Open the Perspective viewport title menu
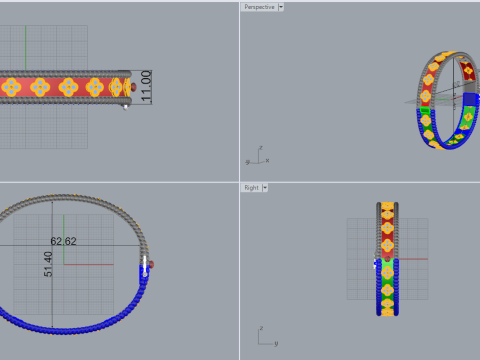480x360 pixels. (x=259, y=7)
